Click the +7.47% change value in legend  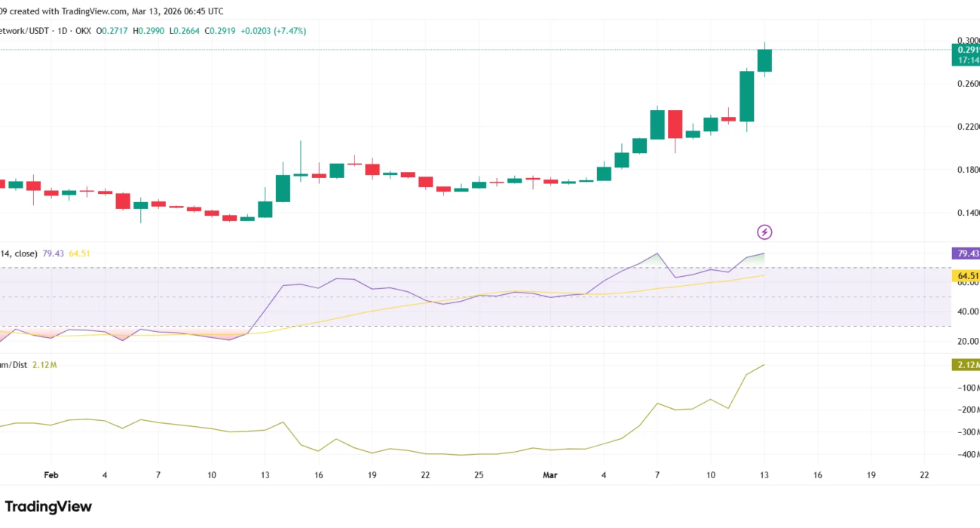(288, 31)
